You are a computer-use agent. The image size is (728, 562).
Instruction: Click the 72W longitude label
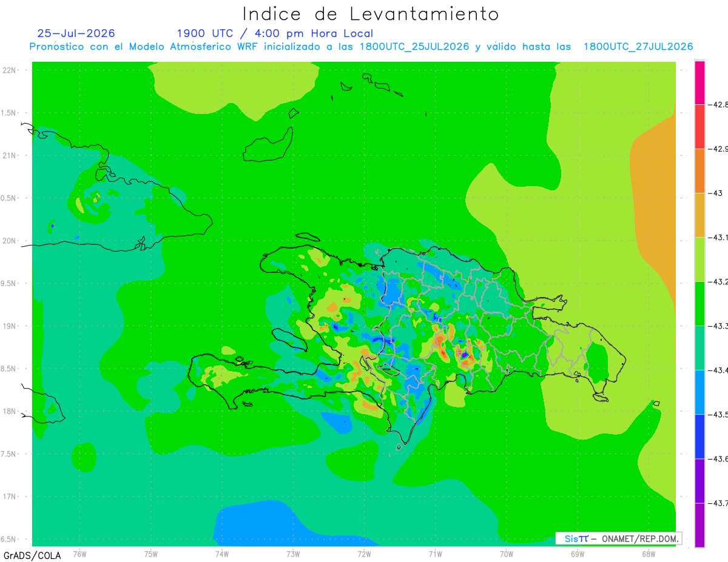pyautogui.click(x=364, y=554)
